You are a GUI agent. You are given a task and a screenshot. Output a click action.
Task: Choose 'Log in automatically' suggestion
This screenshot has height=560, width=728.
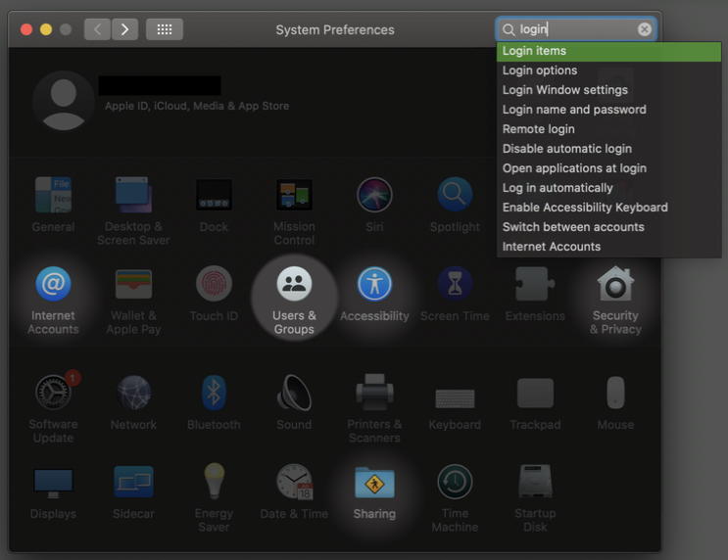(x=608, y=188)
